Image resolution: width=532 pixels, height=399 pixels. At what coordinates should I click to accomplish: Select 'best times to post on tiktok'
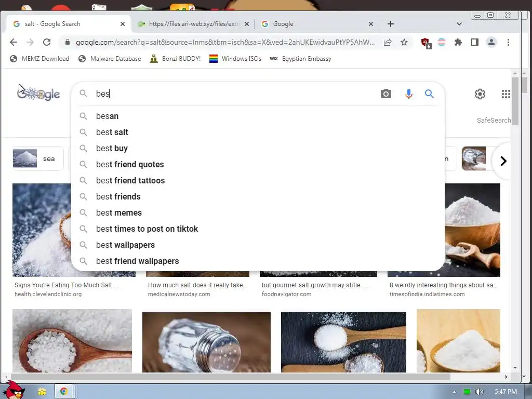pyautogui.click(x=258, y=229)
